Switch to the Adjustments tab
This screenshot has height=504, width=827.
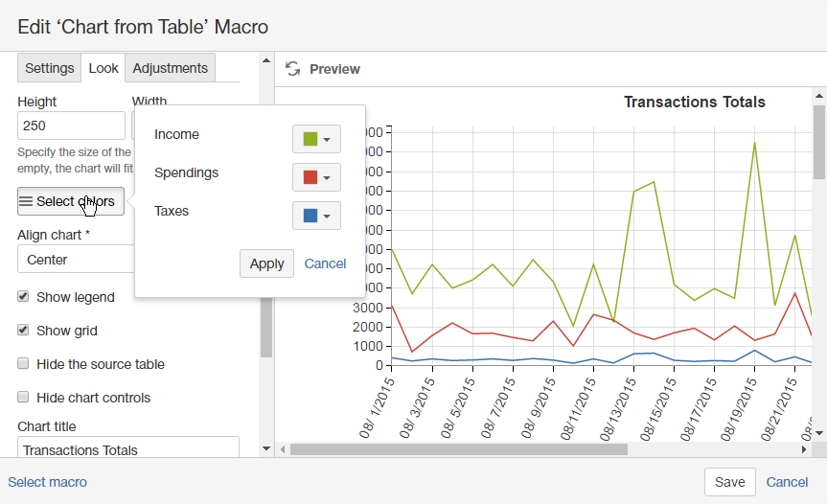coord(170,68)
